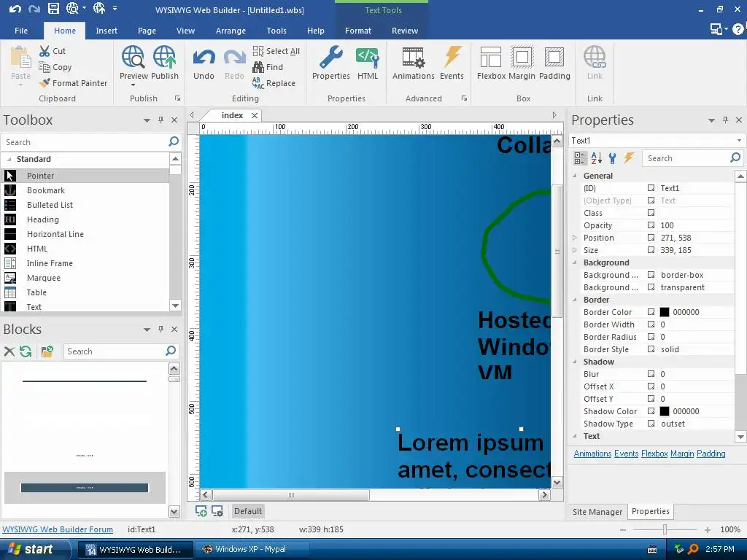747x560 pixels.
Task: Click the Copy icon in Clipboard
Action: click(x=44, y=67)
